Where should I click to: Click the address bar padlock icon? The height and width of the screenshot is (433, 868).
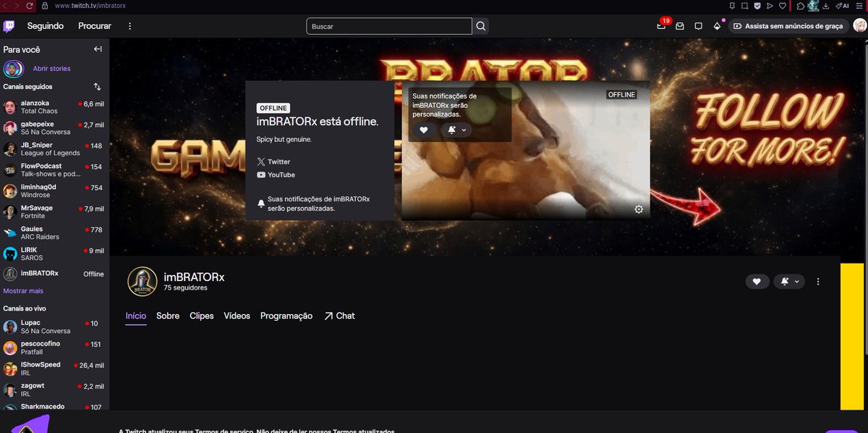(x=45, y=5)
